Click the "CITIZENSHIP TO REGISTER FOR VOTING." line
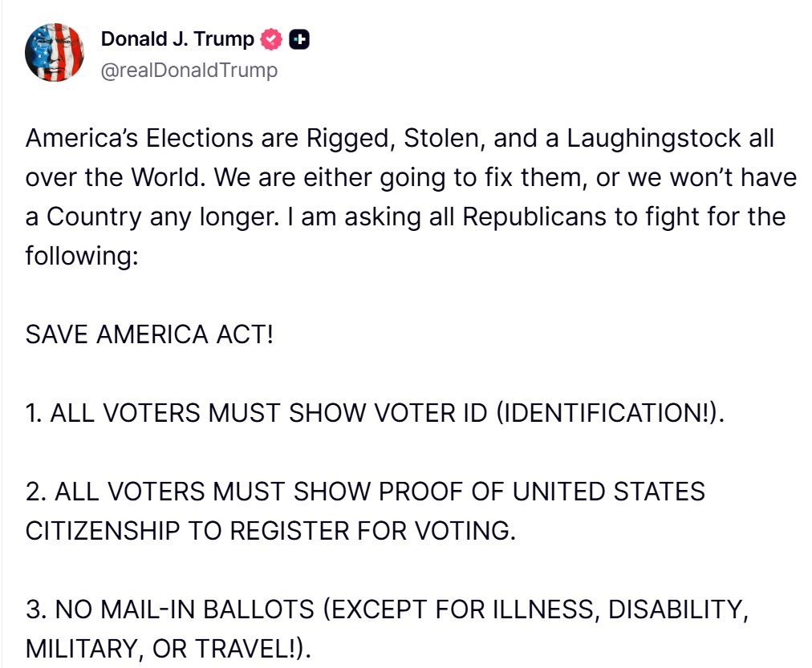 click(270, 530)
